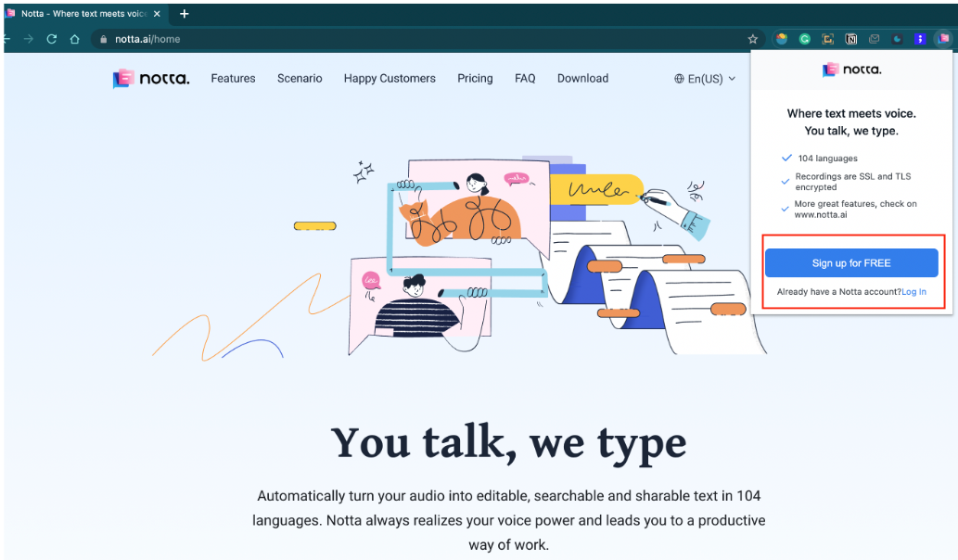Image resolution: width=958 pixels, height=560 pixels.
Task: Click the site lock icon in address bar
Action: pos(102,39)
